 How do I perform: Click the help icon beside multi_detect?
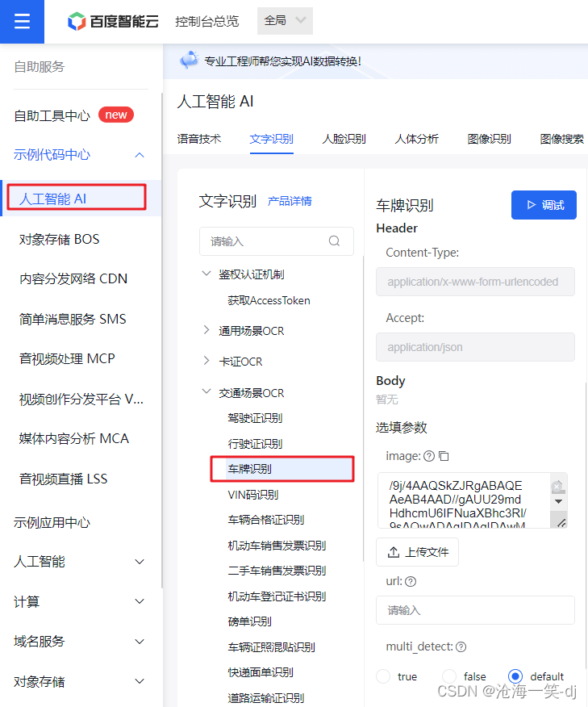(461, 647)
